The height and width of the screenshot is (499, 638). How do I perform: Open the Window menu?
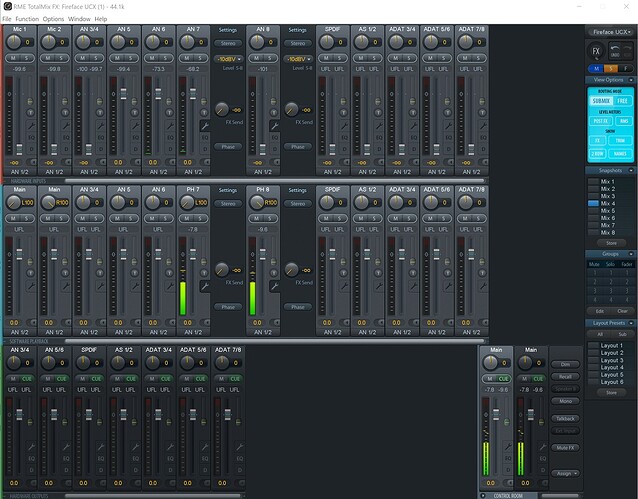(79, 19)
